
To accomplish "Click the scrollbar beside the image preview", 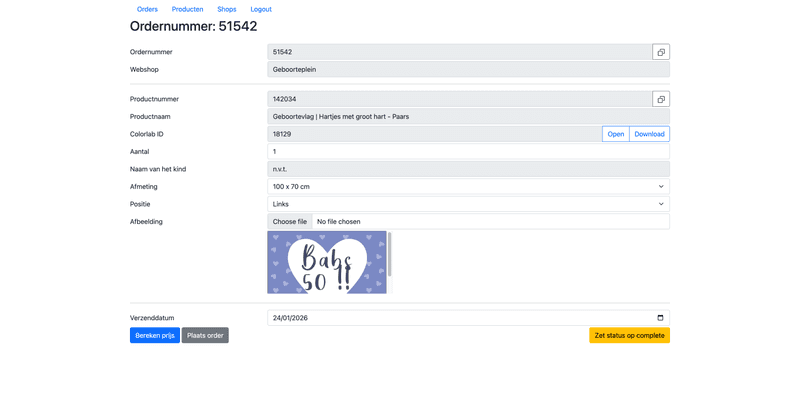I will tap(389, 256).
